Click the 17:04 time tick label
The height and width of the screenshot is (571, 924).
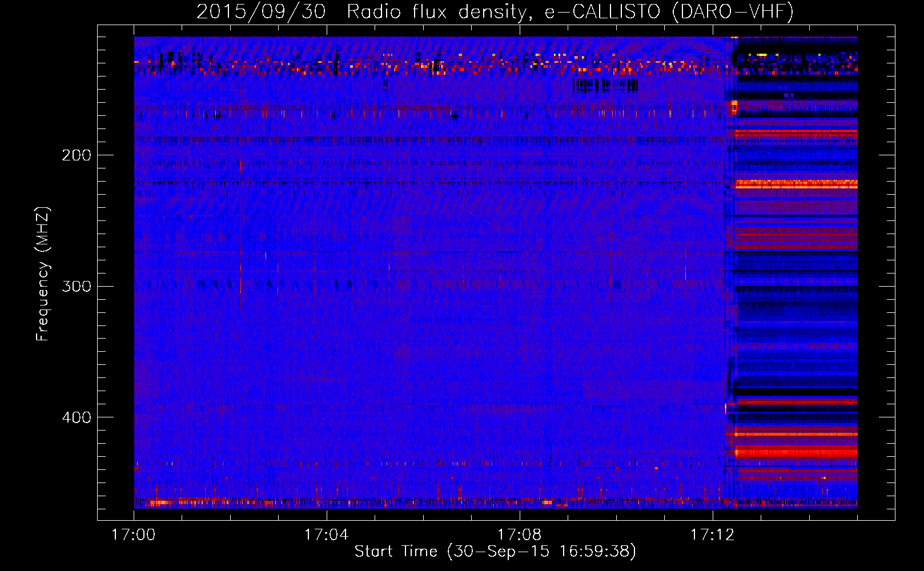click(x=326, y=535)
